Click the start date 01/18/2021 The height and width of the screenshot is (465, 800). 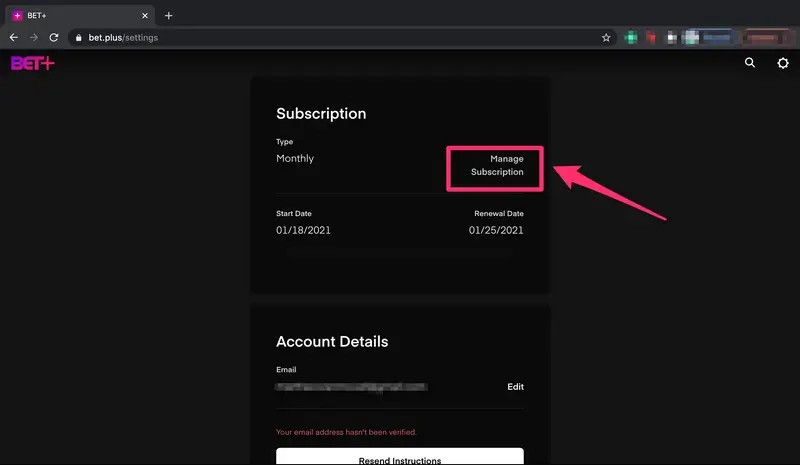coord(303,230)
